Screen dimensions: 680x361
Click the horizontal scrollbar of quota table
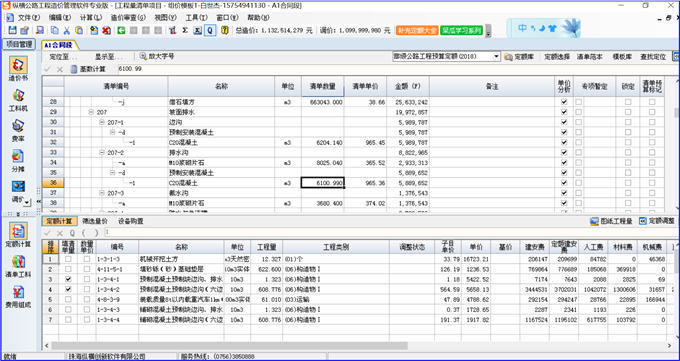click(230, 346)
